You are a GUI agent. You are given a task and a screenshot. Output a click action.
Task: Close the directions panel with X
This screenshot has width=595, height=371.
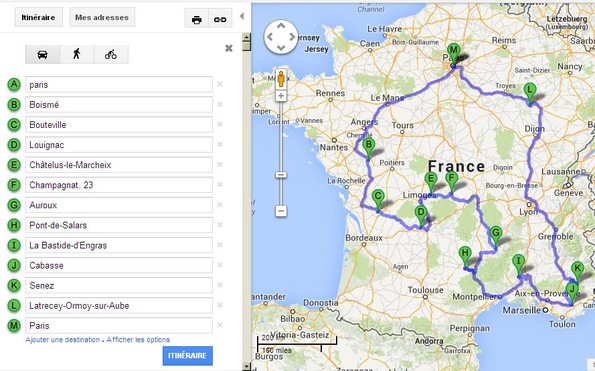(229, 48)
